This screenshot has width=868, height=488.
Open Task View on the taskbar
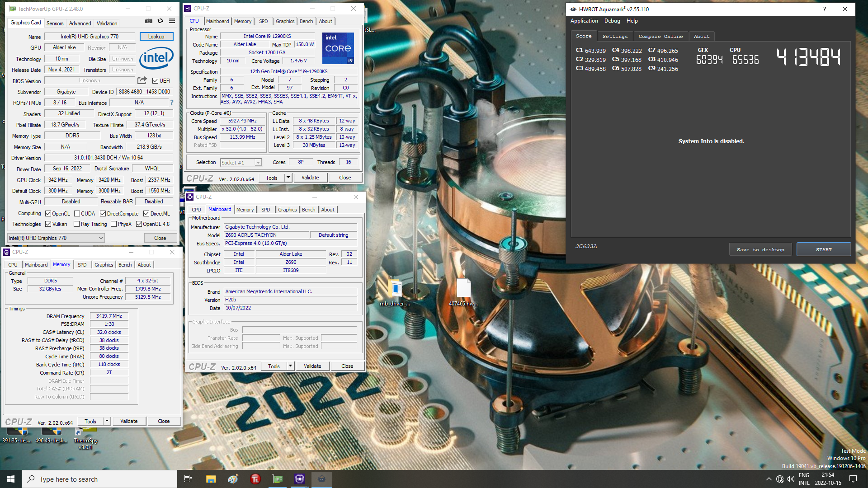coord(188,479)
